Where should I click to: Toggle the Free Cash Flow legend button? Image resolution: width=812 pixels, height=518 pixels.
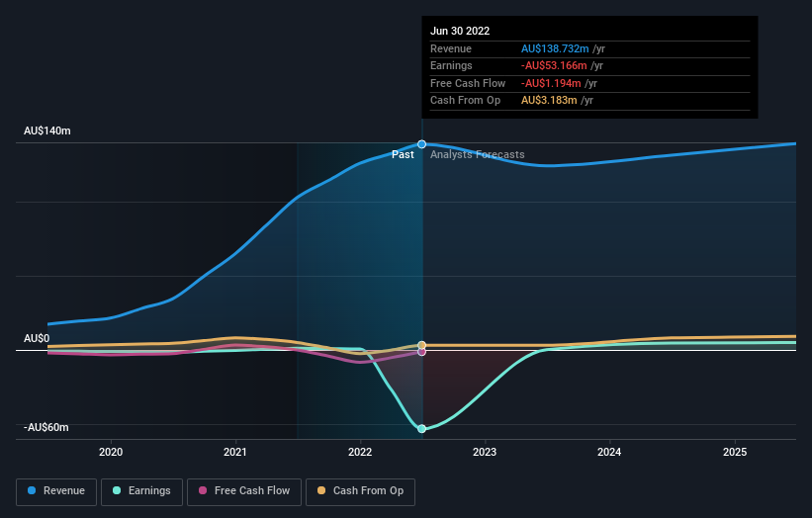click(x=244, y=491)
